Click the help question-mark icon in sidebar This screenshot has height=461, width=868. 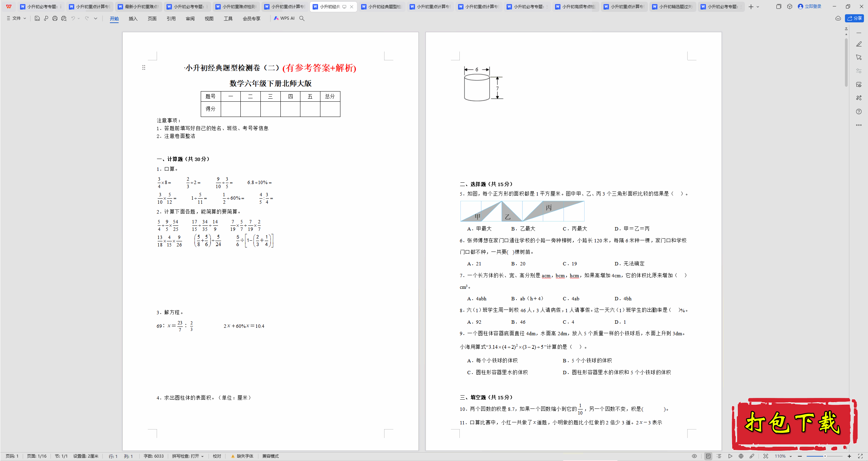[859, 112]
